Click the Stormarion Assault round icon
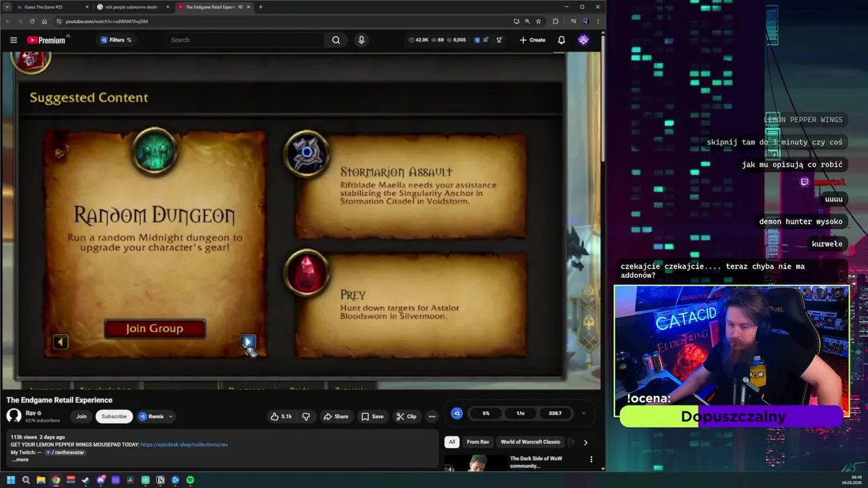868x488 pixels. tap(307, 153)
